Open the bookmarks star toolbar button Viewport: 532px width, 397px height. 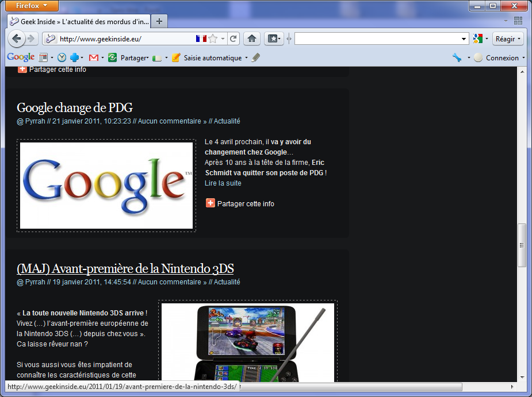click(x=274, y=38)
